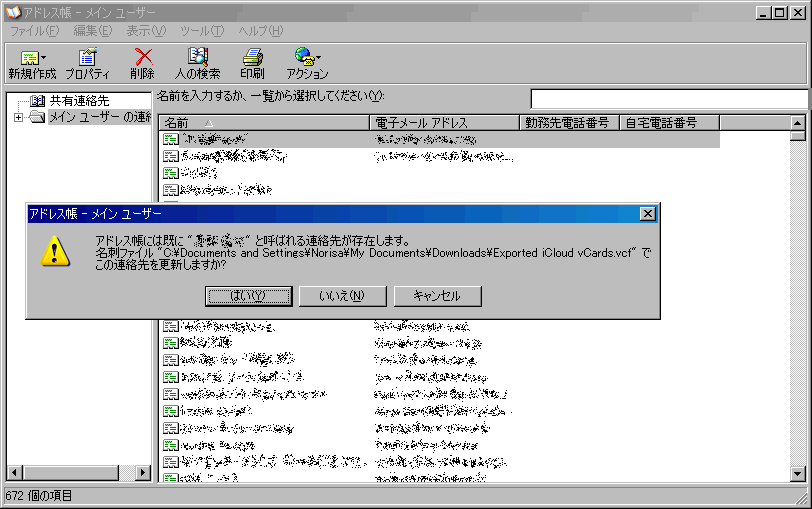Click scroll down arrow of contact list
Screen dimensions: 812x509
798,473
